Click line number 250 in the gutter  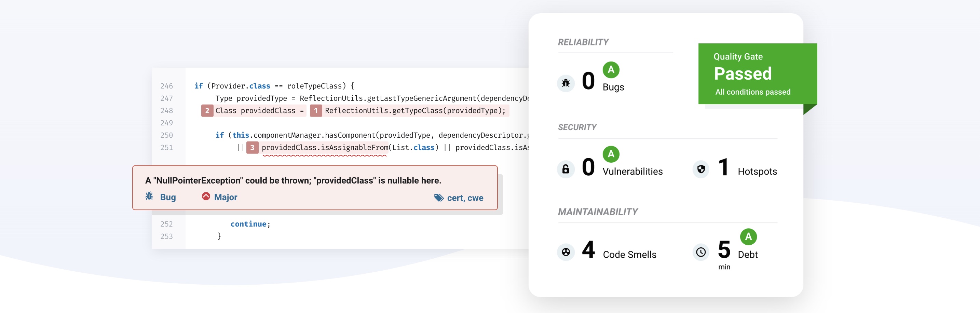click(x=167, y=135)
